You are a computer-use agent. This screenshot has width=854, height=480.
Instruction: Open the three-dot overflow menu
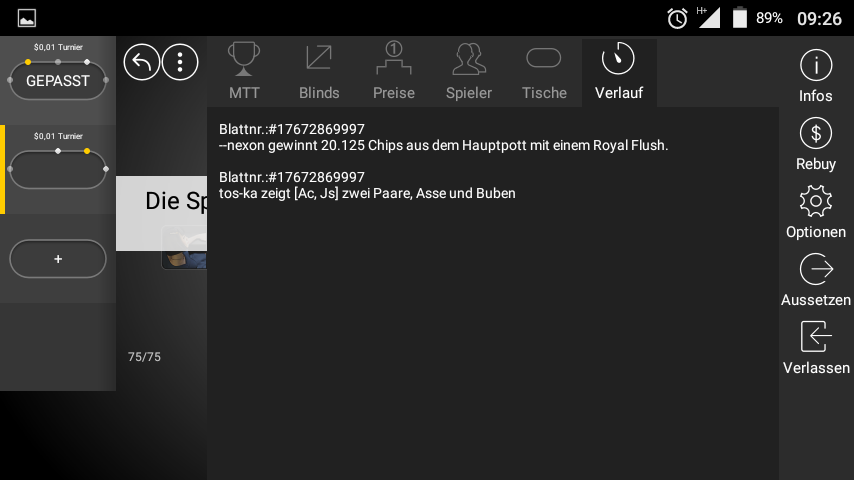(180, 62)
